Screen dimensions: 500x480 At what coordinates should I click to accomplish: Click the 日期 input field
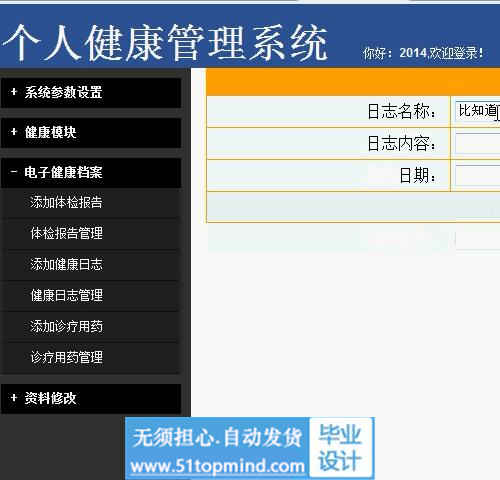[x=478, y=175]
